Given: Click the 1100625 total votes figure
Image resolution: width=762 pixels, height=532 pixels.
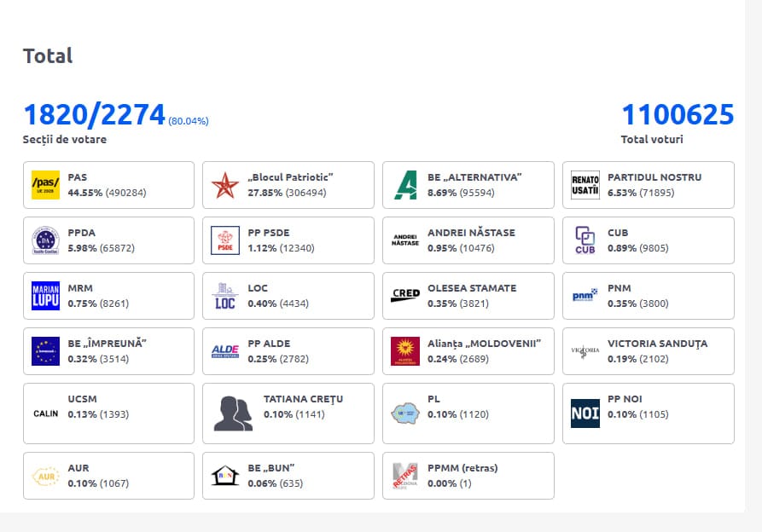Looking at the screenshot, I should click(x=678, y=114).
